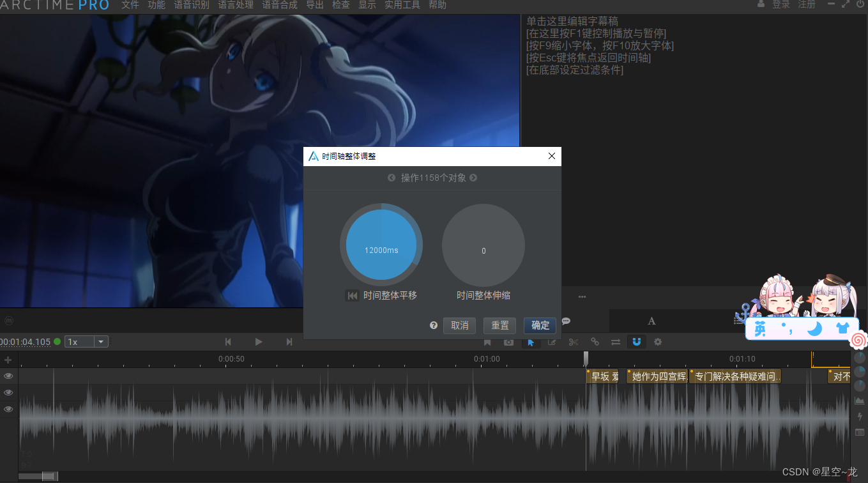Screen dimensions: 868x483
Task: Click the speech bubble comment tab icon
Action: [566, 321]
